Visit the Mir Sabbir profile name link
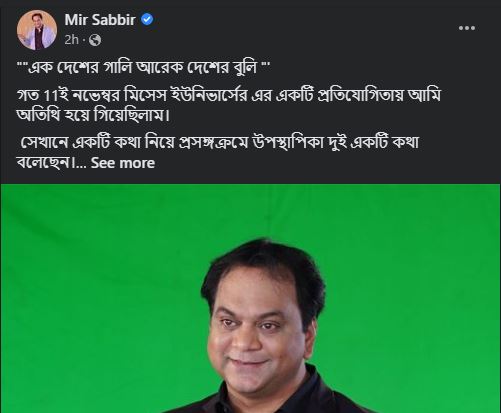The width and height of the screenshot is (501, 413). click(100, 20)
